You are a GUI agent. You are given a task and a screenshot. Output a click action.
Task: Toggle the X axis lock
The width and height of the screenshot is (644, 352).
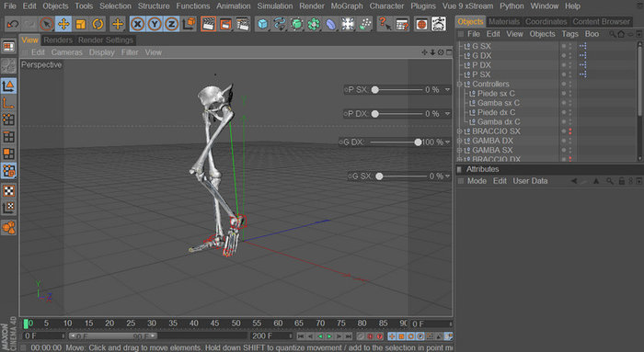click(x=137, y=24)
